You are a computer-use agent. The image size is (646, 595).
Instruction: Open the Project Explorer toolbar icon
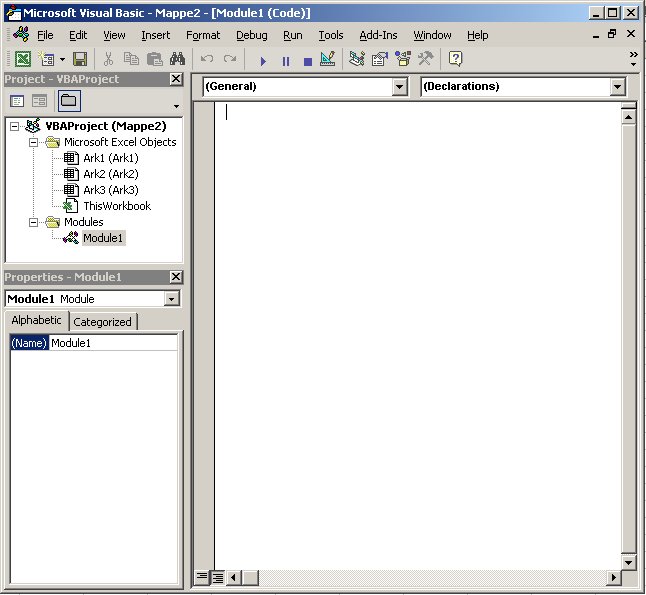click(x=357, y=60)
